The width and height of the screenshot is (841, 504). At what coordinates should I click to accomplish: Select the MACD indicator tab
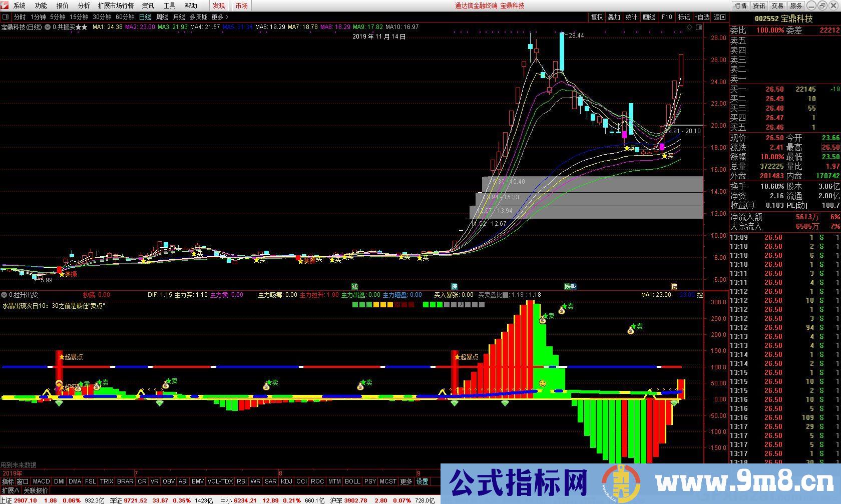click(42, 481)
